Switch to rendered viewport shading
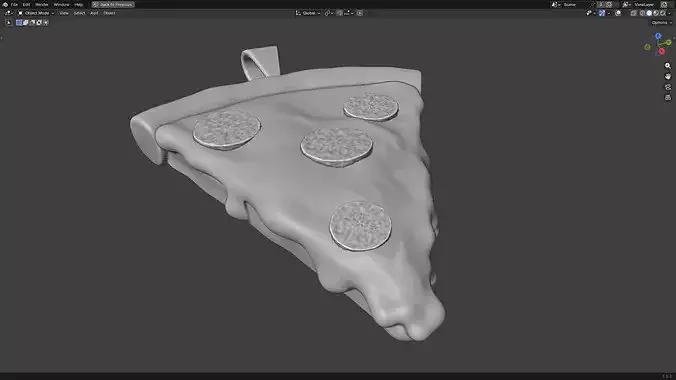 coord(663,13)
